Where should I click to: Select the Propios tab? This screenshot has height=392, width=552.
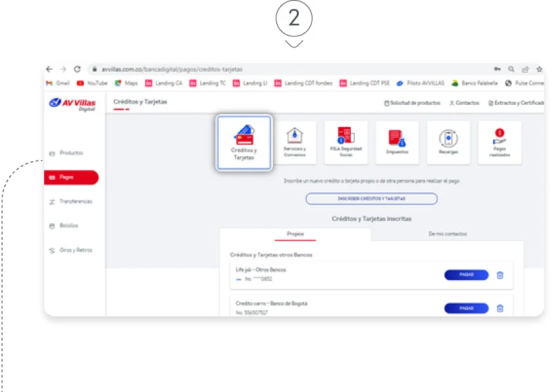295,234
